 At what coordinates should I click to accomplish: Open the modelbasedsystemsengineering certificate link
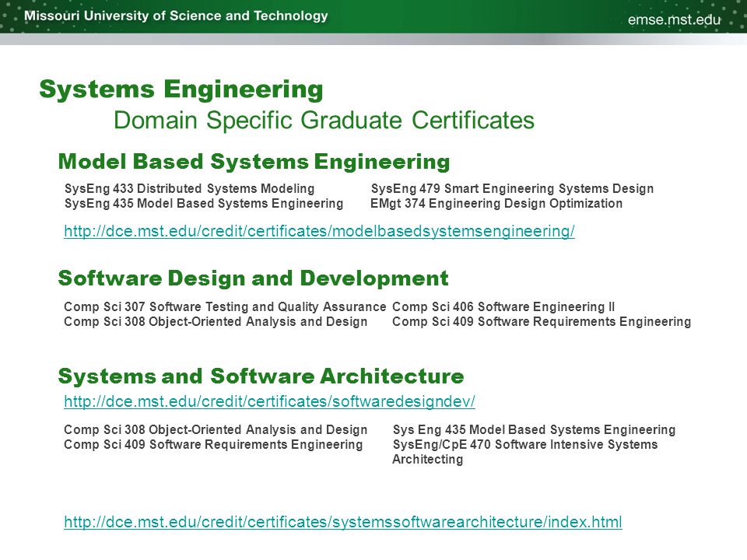click(x=319, y=232)
